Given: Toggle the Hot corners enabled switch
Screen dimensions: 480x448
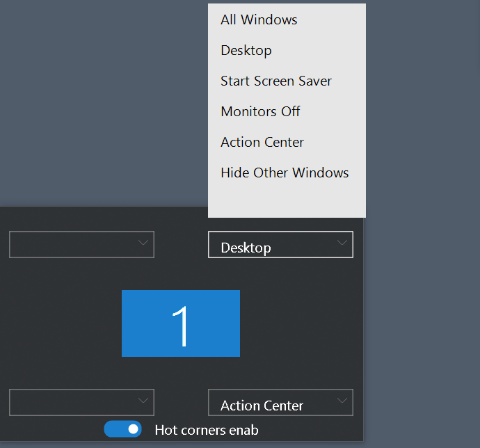Looking at the screenshot, I should [122, 429].
